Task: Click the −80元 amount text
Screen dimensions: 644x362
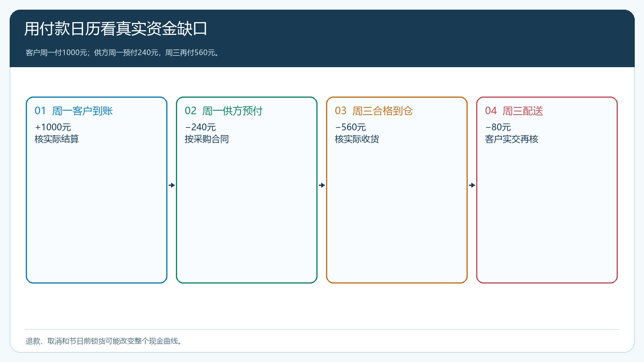Action: pos(498,127)
